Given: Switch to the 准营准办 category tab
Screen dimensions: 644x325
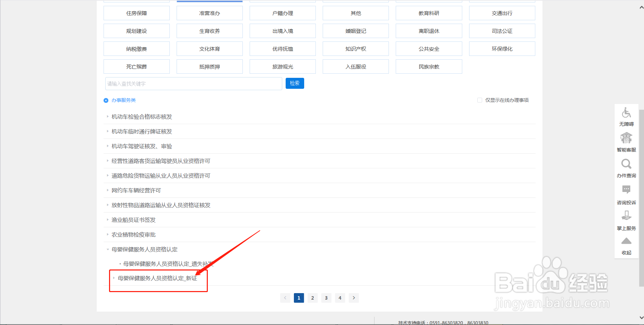Looking at the screenshot, I should tap(210, 13).
